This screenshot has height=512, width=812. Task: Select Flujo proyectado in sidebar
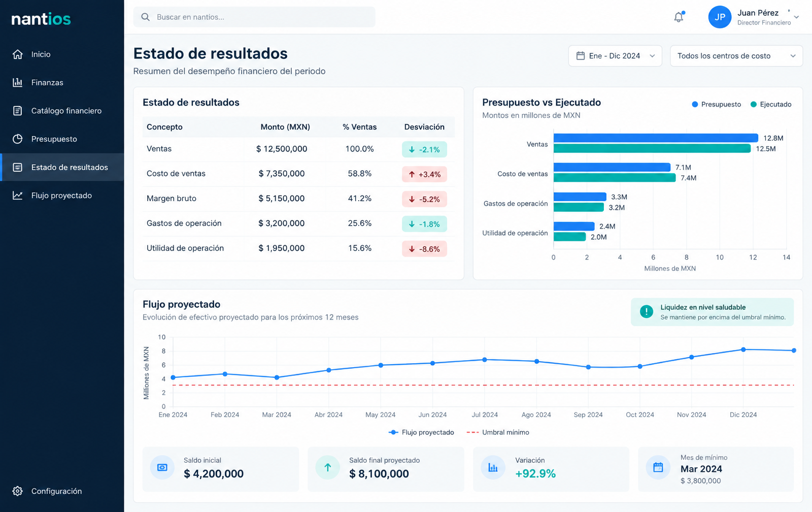[62, 196]
